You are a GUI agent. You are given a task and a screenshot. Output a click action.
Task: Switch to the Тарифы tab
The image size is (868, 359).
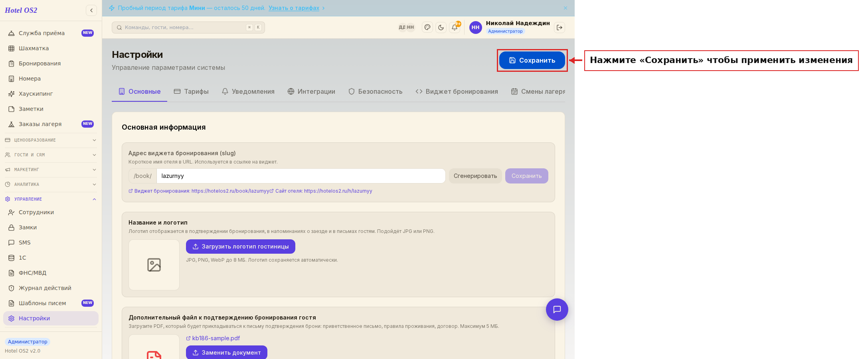point(191,91)
